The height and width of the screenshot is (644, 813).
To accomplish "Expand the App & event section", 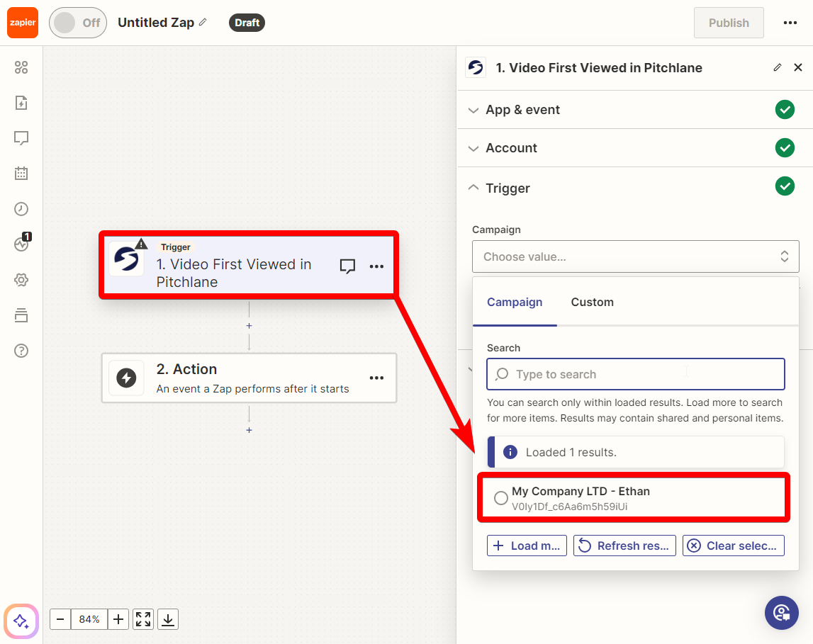I will tap(634, 110).
